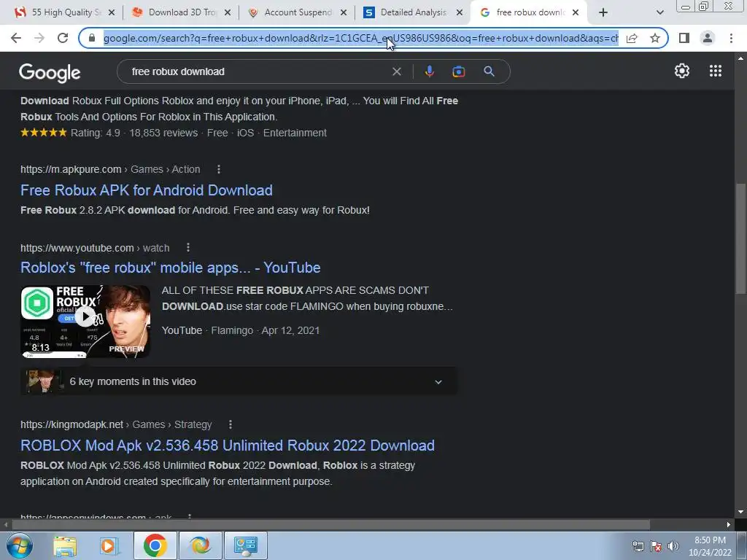Bookmark this page with the star icon
Screen dimensions: 747x560
(655, 38)
